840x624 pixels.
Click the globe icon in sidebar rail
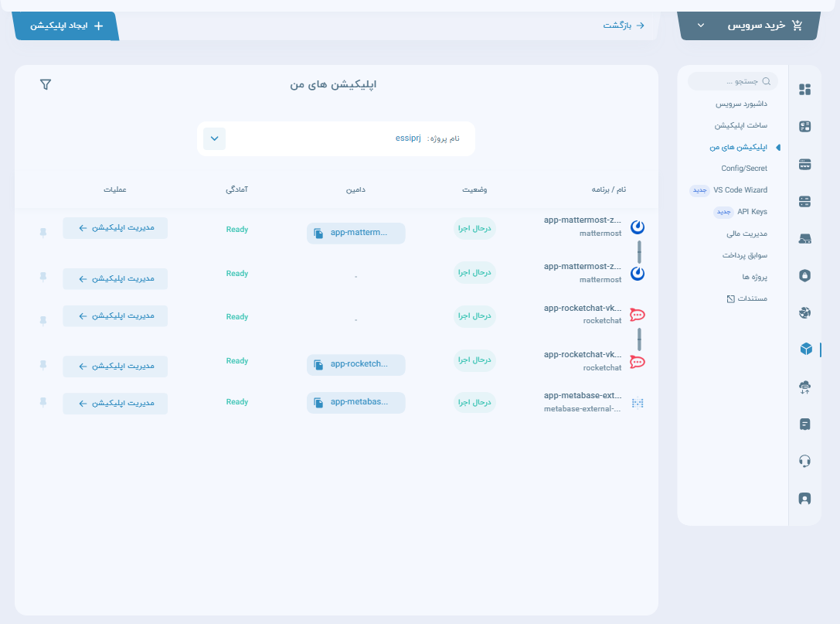[x=804, y=312]
